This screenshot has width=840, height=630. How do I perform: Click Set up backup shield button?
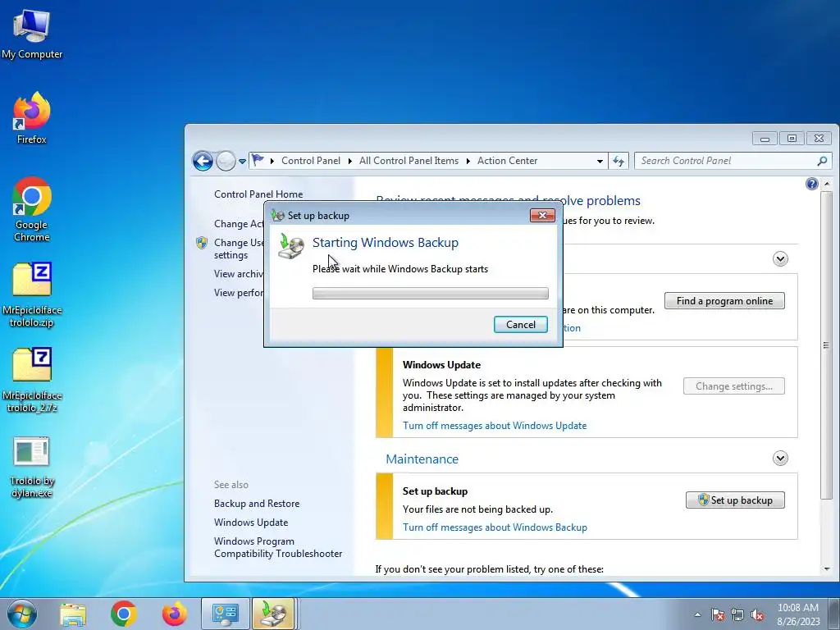pyautogui.click(x=735, y=500)
